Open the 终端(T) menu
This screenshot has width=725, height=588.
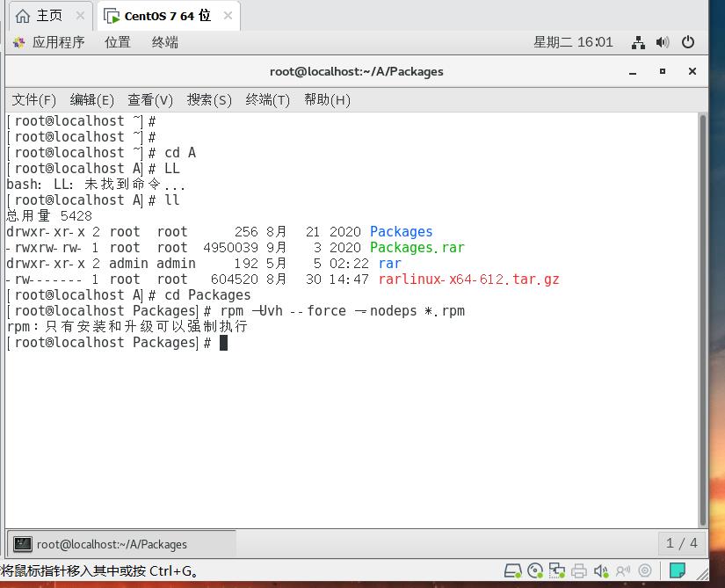268,100
